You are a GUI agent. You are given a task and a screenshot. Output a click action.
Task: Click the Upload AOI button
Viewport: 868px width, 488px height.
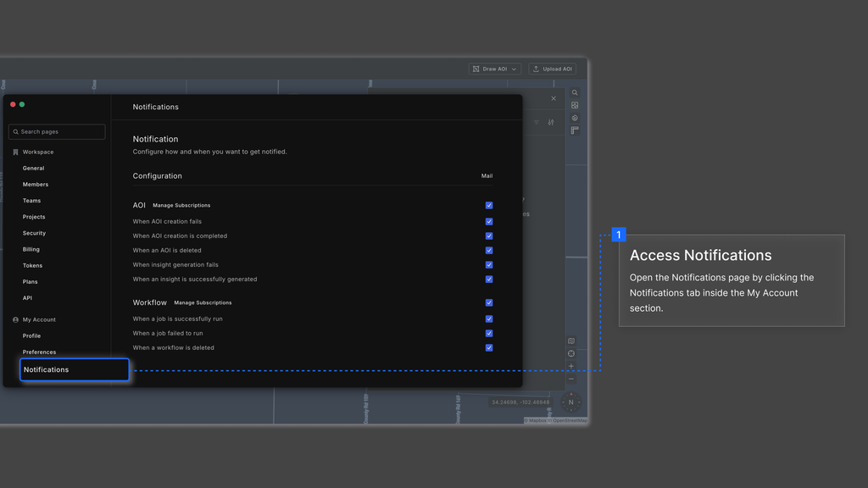(x=553, y=69)
